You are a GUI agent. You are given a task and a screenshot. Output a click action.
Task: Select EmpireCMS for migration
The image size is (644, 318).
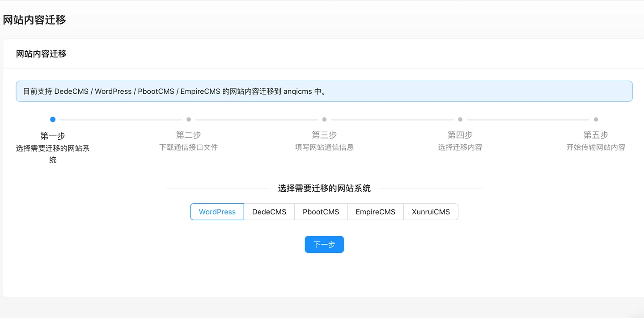pyautogui.click(x=375, y=212)
